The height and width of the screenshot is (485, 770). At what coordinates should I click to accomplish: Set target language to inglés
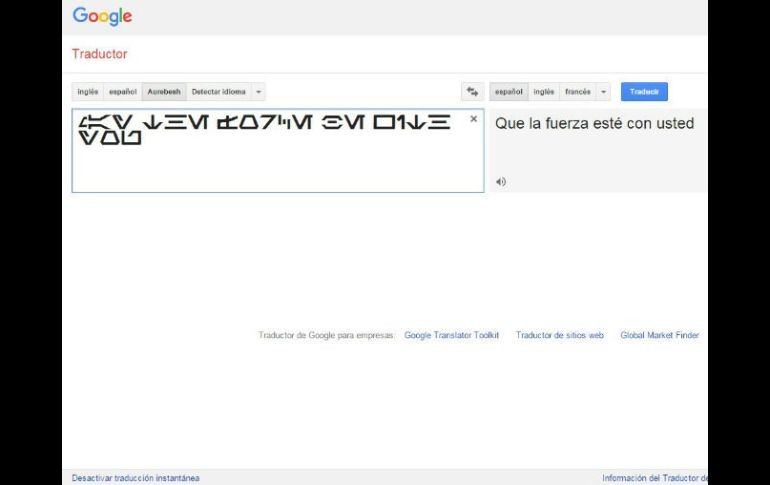543,92
